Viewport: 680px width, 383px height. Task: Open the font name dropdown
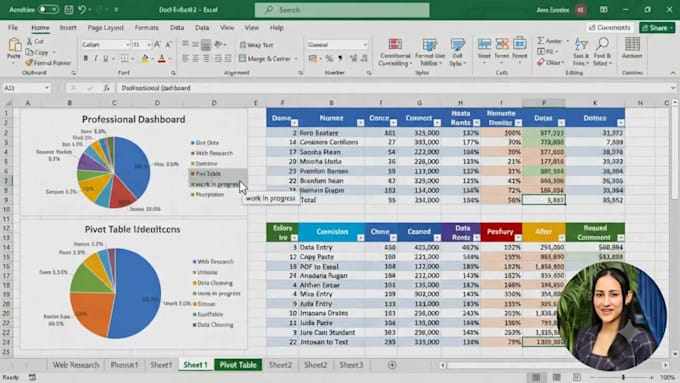(128, 45)
